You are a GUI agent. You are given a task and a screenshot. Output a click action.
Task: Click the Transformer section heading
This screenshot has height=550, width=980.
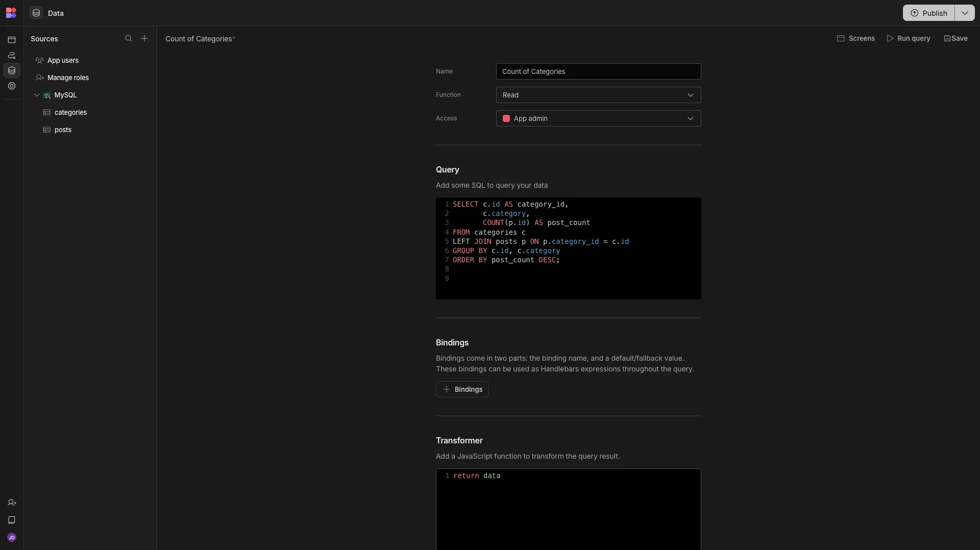(459, 440)
